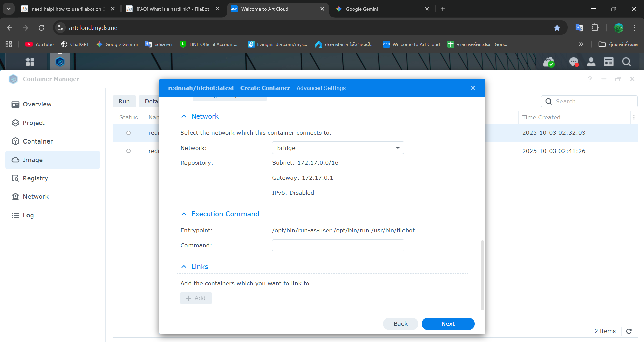Viewport: 644px width, 342px height.
Task: Open the DSM widgets panel icon
Action: click(608, 62)
